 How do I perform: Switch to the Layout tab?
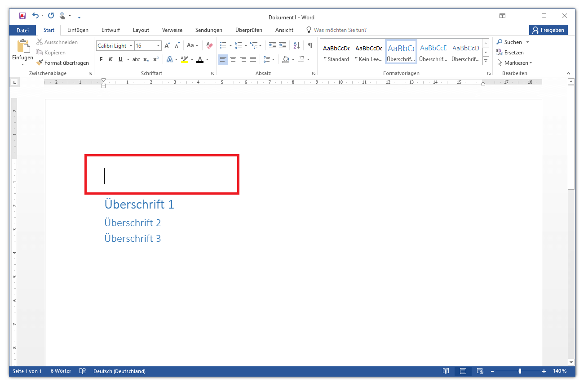(141, 30)
